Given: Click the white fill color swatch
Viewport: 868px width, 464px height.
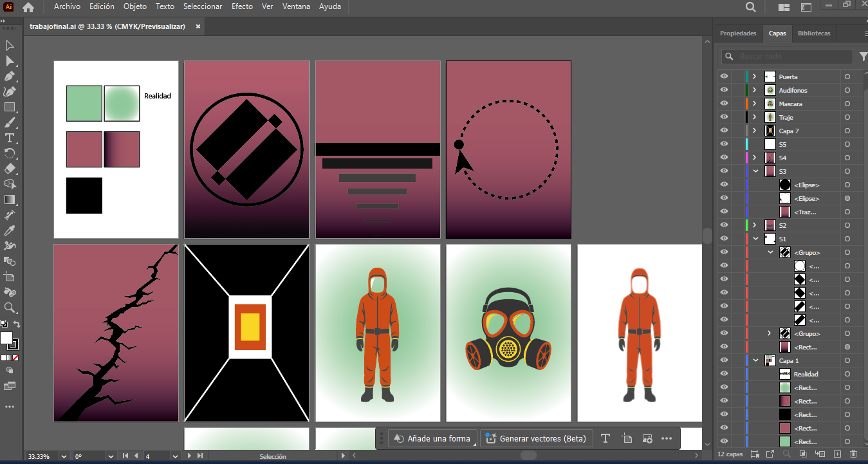Looking at the screenshot, I should [6, 338].
